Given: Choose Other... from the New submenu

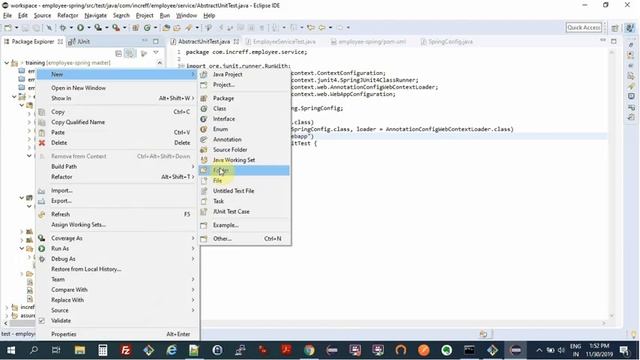Looking at the screenshot, I should (244, 238).
